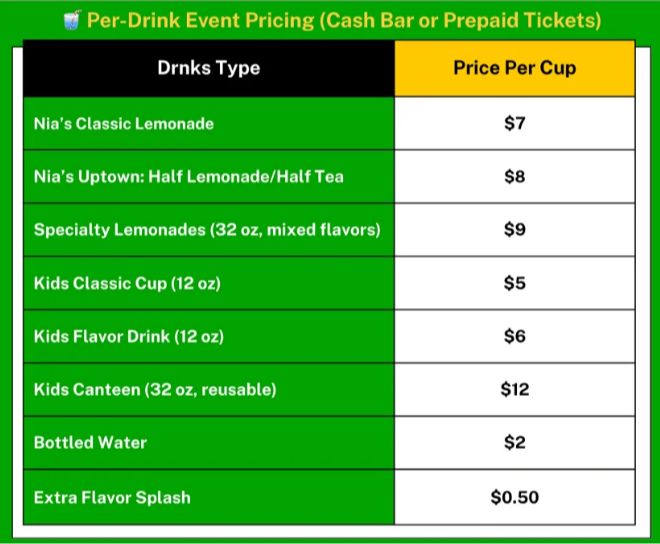Screen dimensions: 660x544
Task: Select the Drnks Type header cell
Action: coord(209,69)
